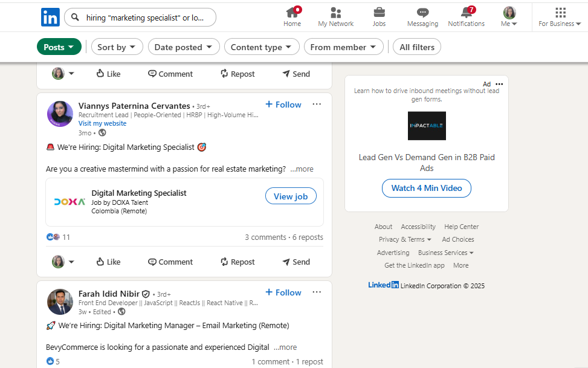Expand the Privacy & Terms footer menu
This screenshot has height=368, width=588.
tap(404, 239)
